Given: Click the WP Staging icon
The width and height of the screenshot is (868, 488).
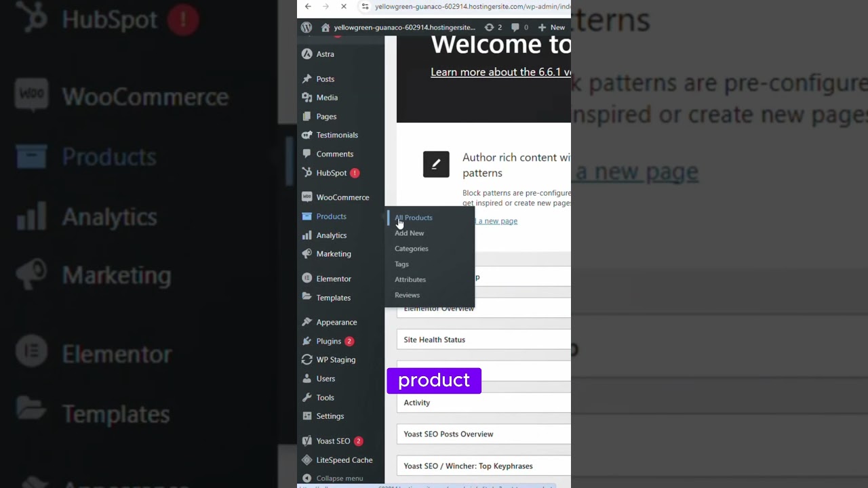Looking at the screenshot, I should (307, 360).
